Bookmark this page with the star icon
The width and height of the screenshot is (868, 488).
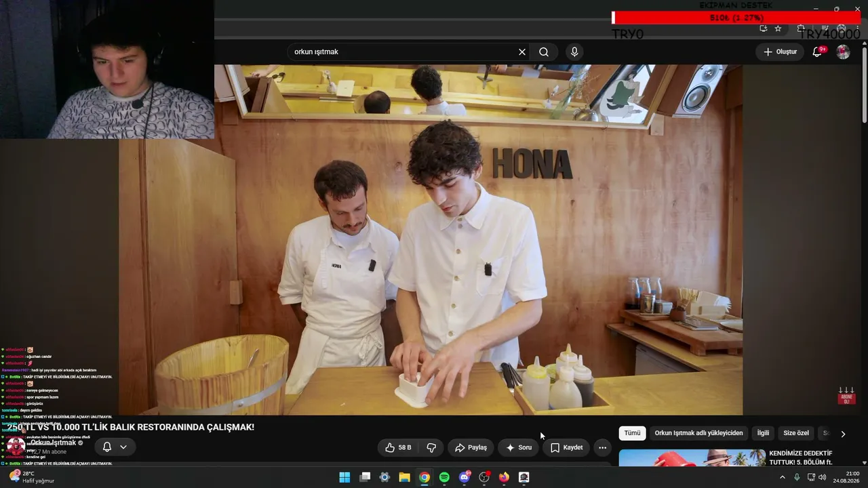(x=778, y=28)
